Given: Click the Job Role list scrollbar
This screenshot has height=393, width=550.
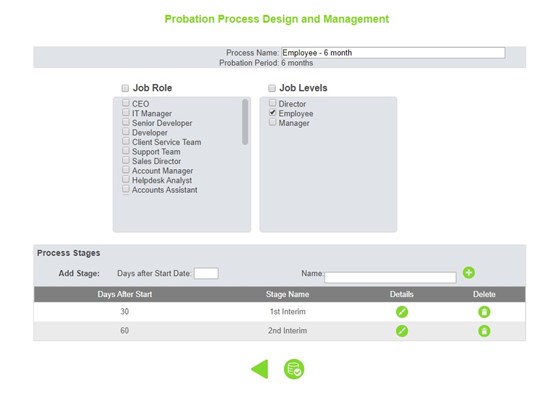Looking at the screenshot, I should click(x=245, y=122).
